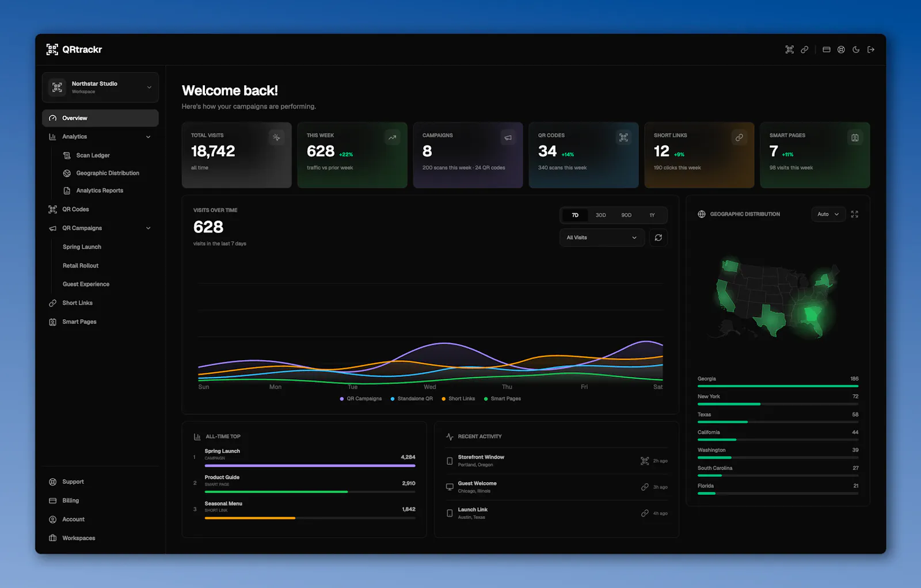Screen dimensions: 921x588
Task: Click the California value 44
Action: pos(855,433)
